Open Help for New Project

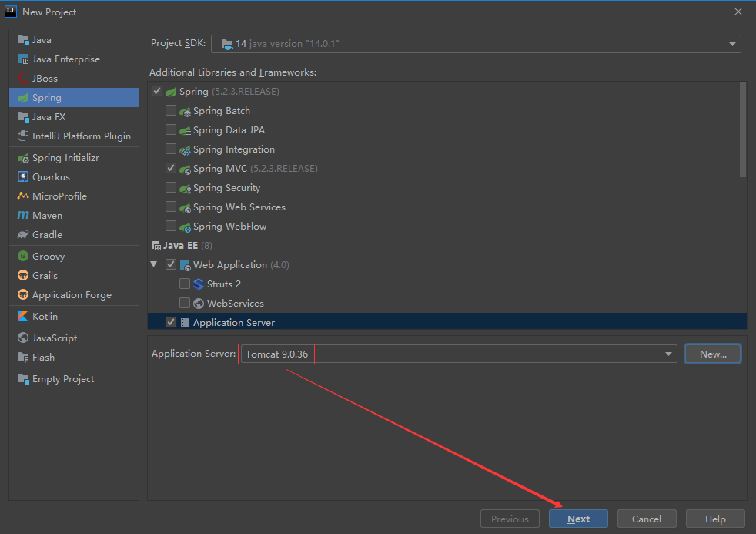(715, 519)
